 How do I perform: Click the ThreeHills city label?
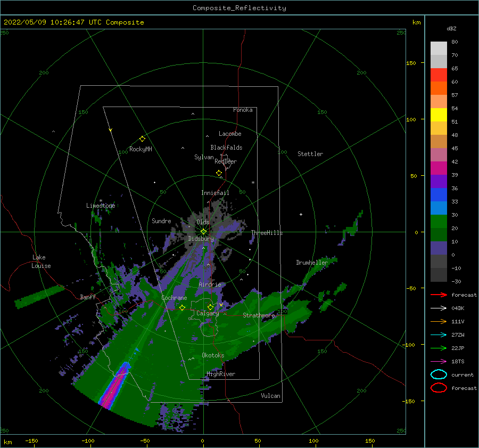pos(267,233)
